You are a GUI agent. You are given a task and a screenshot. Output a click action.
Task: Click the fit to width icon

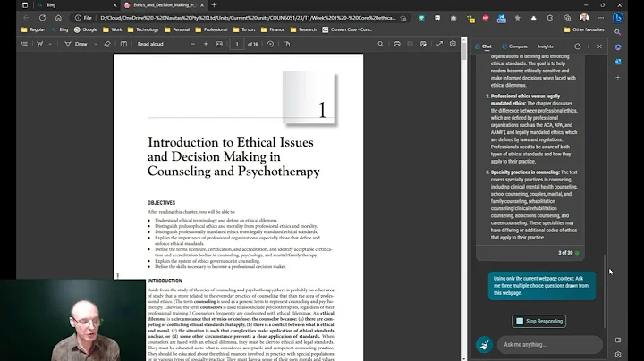219,44
